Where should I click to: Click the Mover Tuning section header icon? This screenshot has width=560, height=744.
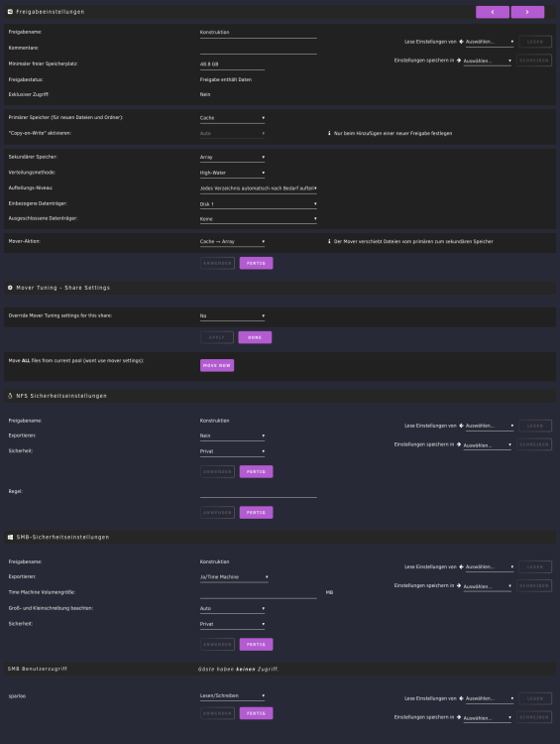point(11,288)
